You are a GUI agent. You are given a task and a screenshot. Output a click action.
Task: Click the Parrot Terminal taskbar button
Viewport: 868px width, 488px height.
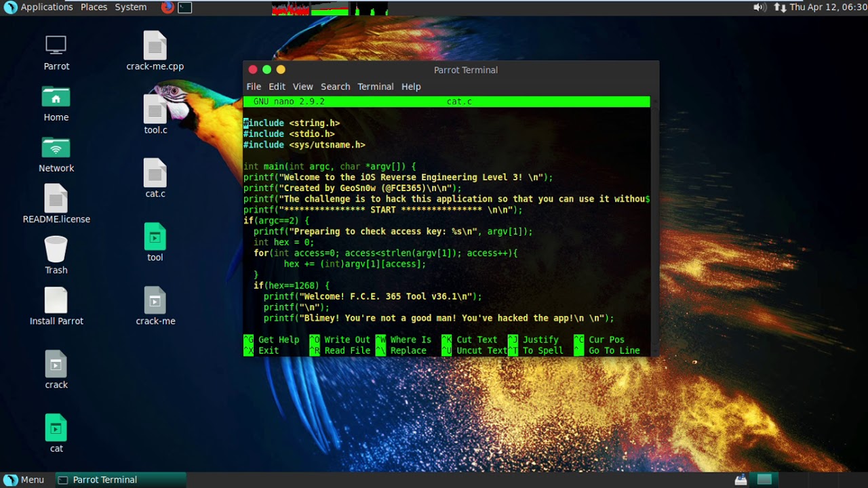120,480
